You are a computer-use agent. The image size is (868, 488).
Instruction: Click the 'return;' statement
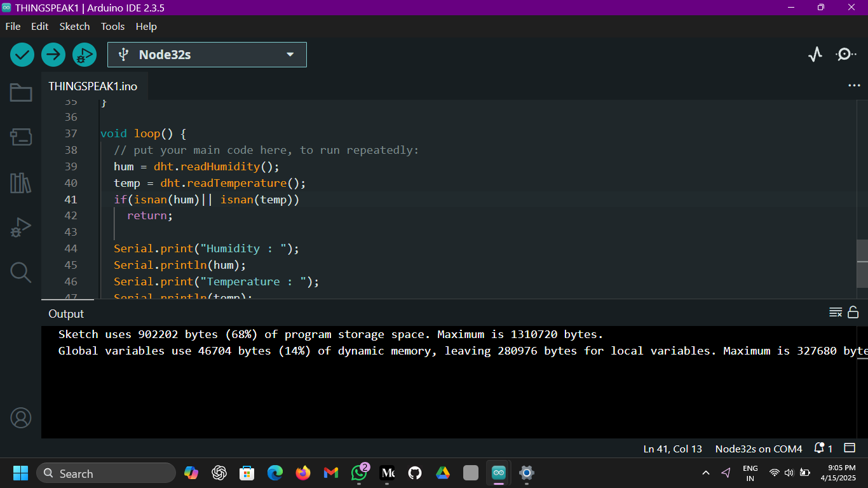pos(150,216)
